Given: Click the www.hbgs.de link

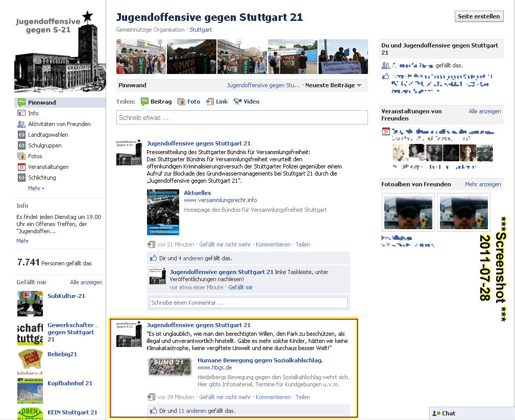Looking at the screenshot, I should click(215, 367).
